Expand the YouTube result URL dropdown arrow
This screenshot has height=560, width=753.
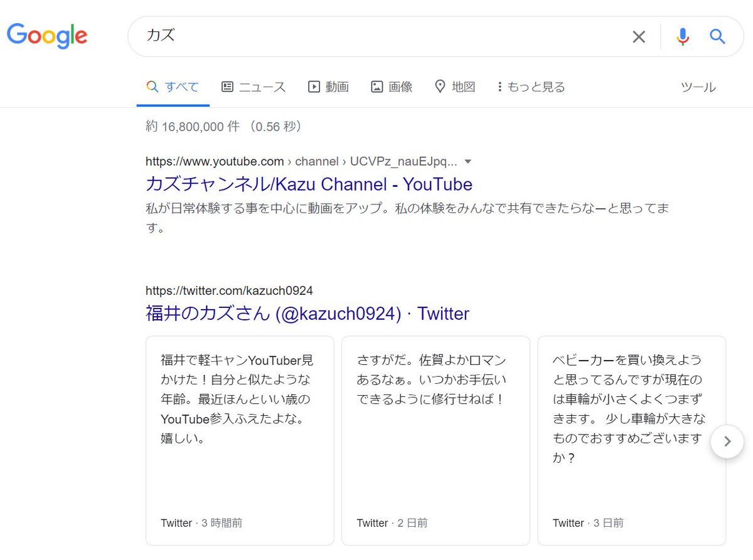pyautogui.click(x=467, y=162)
